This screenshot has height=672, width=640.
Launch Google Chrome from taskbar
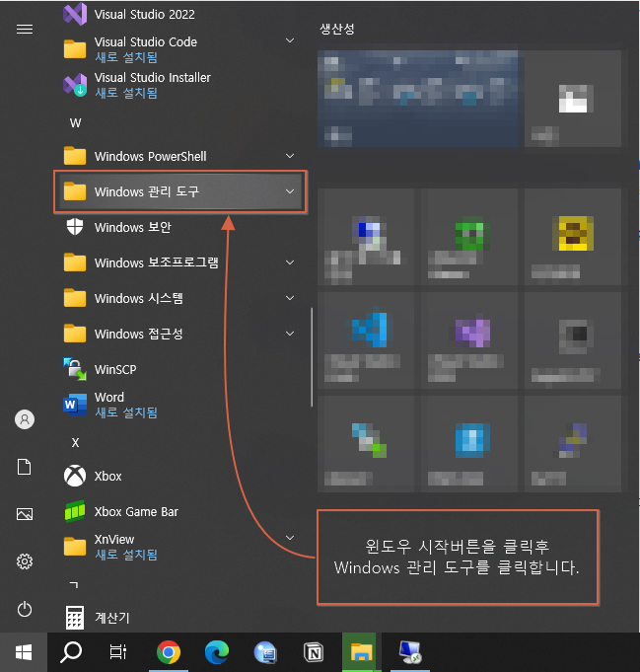(169, 652)
